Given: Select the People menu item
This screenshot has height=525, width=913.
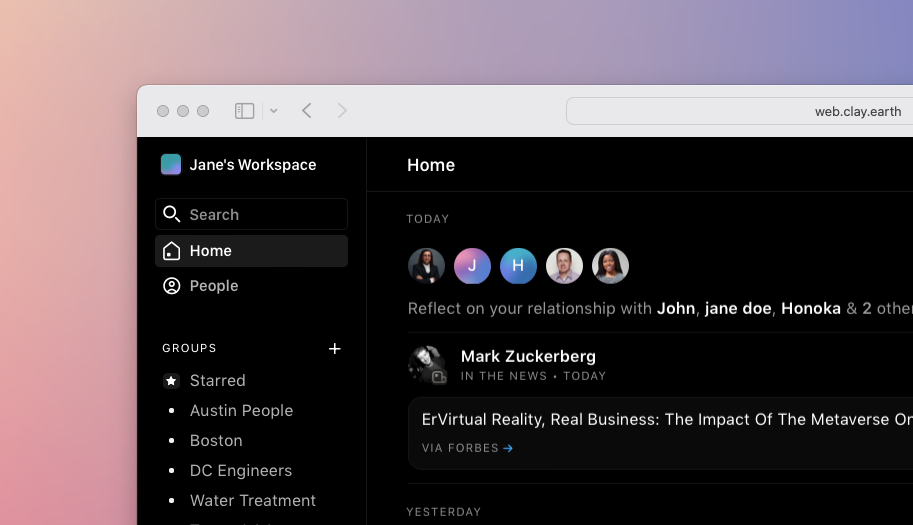Looking at the screenshot, I should (214, 286).
